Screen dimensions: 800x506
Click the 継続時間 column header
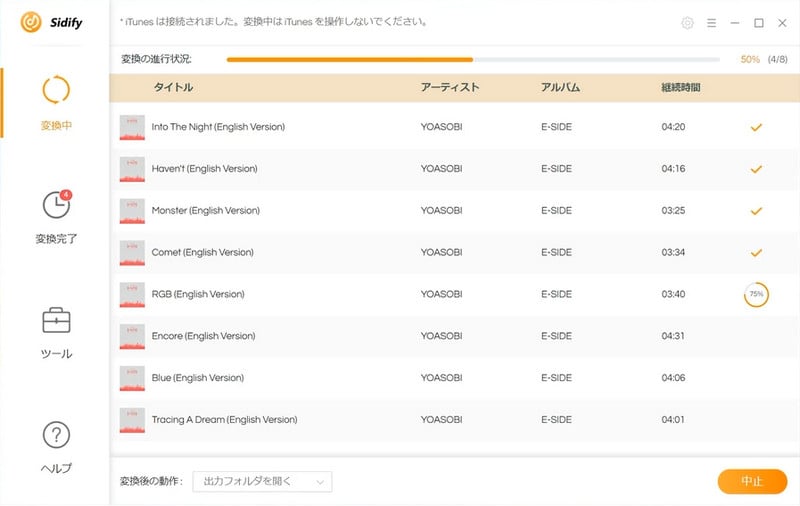pyautogui.click(x=681, y=87)
